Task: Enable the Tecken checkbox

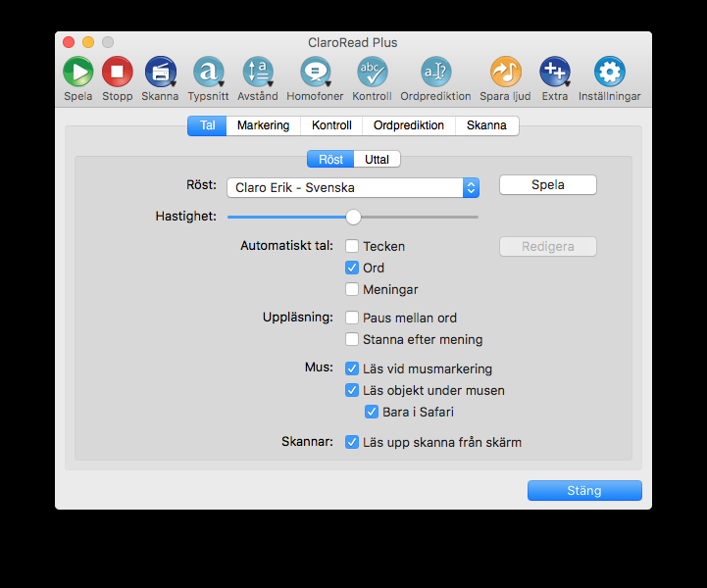Action: pyautogui.click(x=352, y=246)
